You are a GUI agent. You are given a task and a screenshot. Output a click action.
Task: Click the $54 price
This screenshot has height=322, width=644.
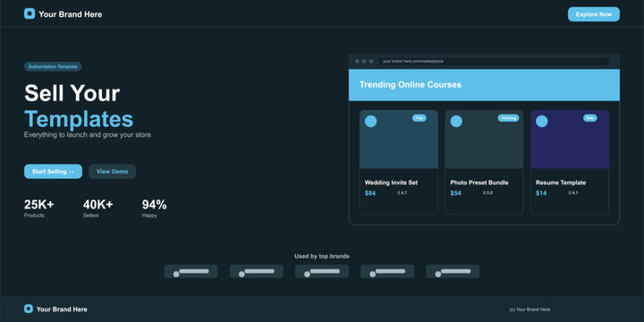point(455,193)
